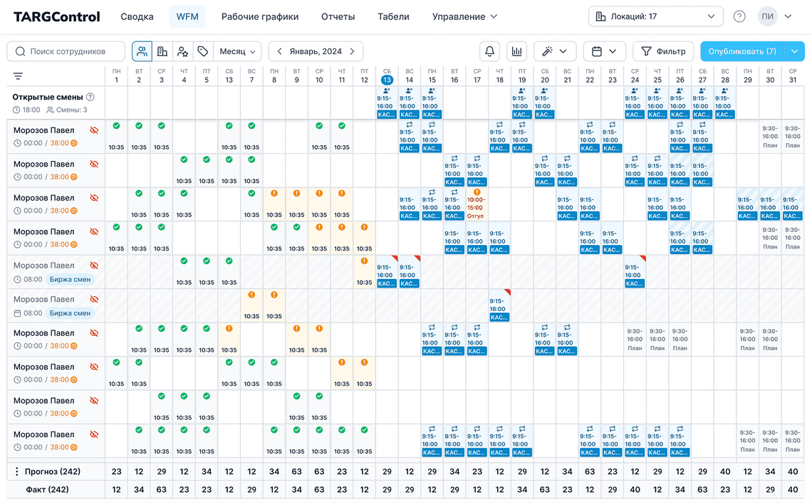Open the Месяц period dropdown
This screenshot has width=812, height=504.
click(237, 51)
